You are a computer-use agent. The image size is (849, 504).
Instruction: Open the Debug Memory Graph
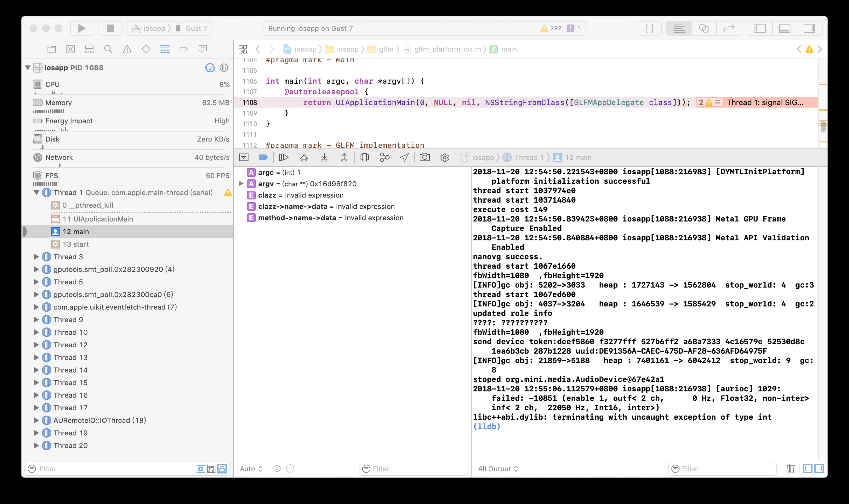click(x=385, y=157)
